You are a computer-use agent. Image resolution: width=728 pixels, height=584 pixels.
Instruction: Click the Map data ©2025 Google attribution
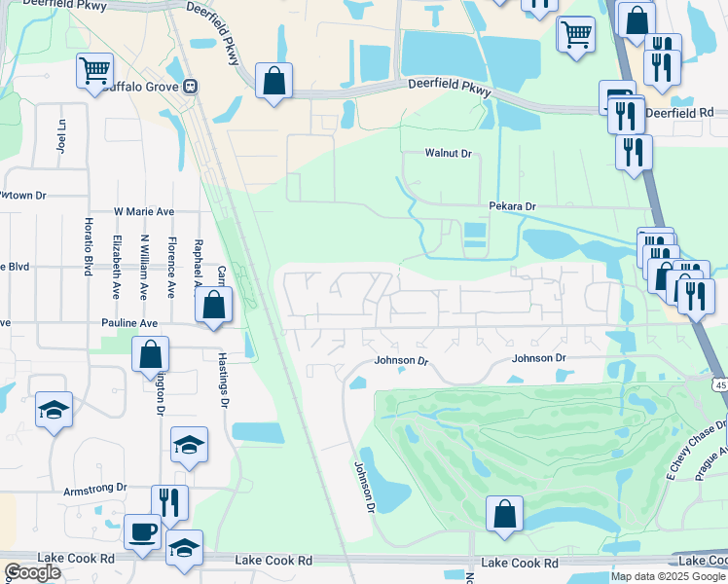pos(668,576)
